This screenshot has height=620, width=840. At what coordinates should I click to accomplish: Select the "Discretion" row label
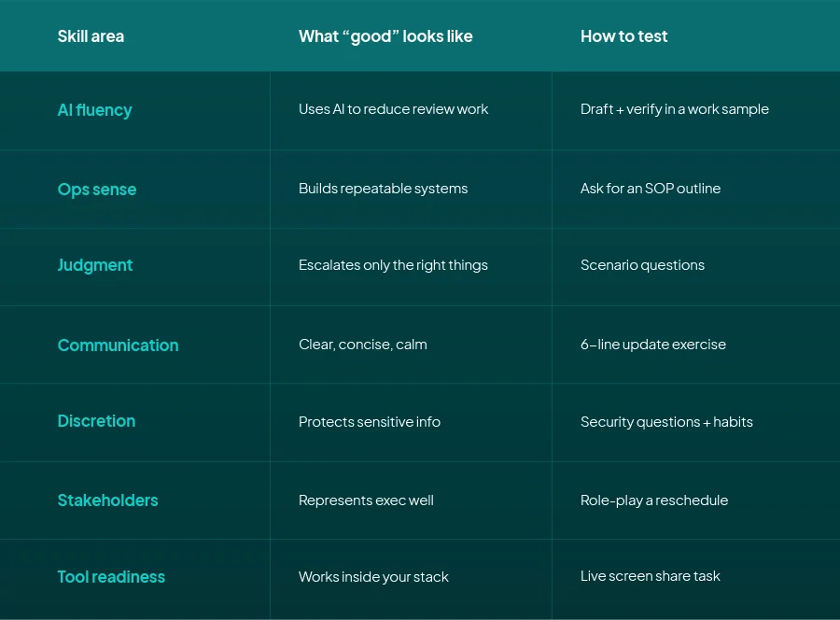[x=96, y=421]
